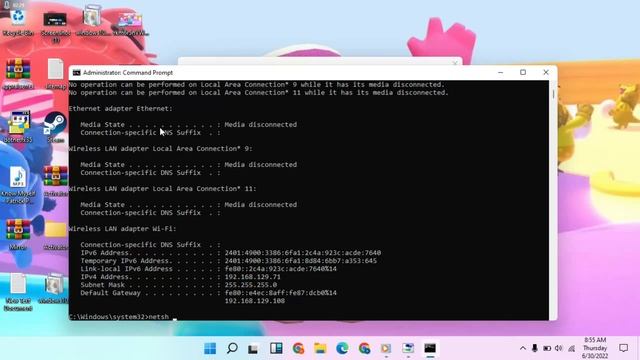Click the network icon in the system tray
This screenshot has width=640, height=360.
point(571,348)
